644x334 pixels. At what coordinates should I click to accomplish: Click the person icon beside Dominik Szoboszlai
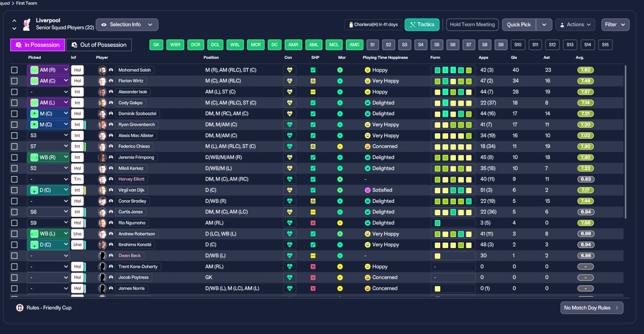point(111,114)
